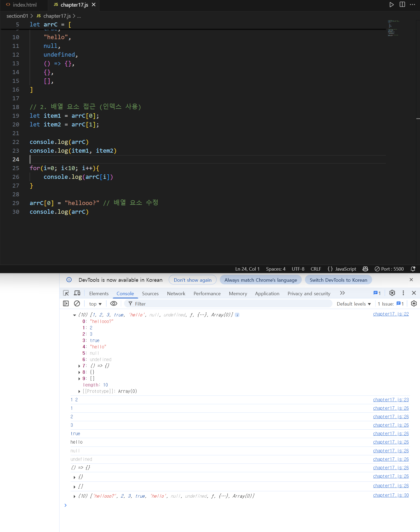The height and width of the screenshot is (532, 420).
Task: Open console settings gear icon
Action: [x=414, y=303]
